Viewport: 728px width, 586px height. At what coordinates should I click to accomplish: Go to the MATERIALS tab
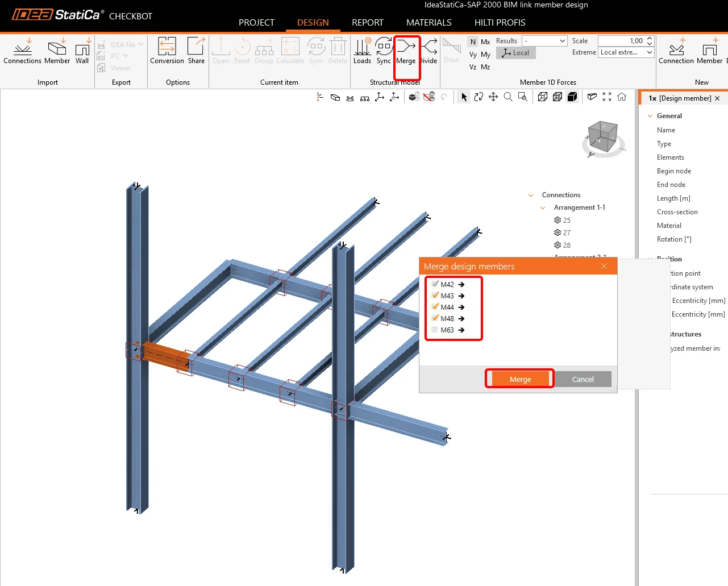(x=429, y=23)
